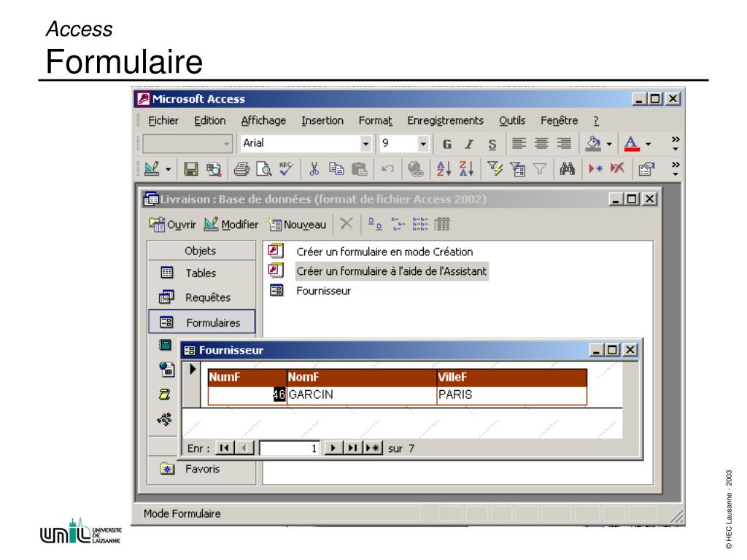Open the Arial font name dropdown

365,144
